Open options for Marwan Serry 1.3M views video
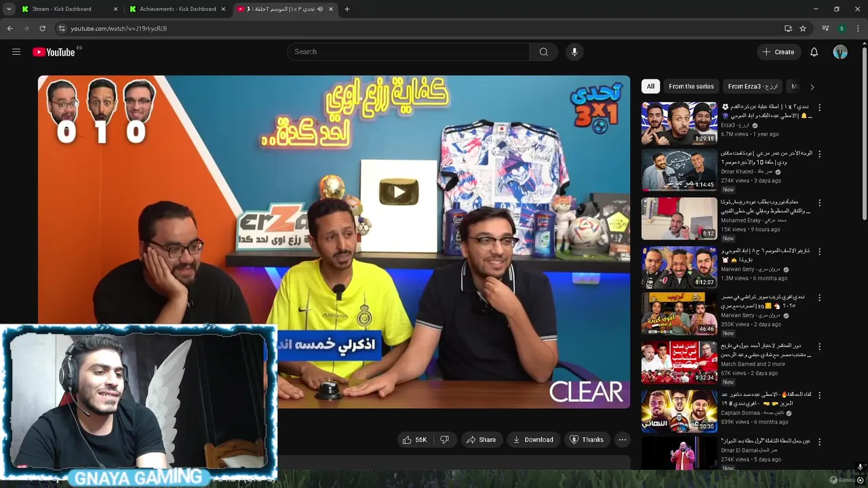 [x=819, y=251]
